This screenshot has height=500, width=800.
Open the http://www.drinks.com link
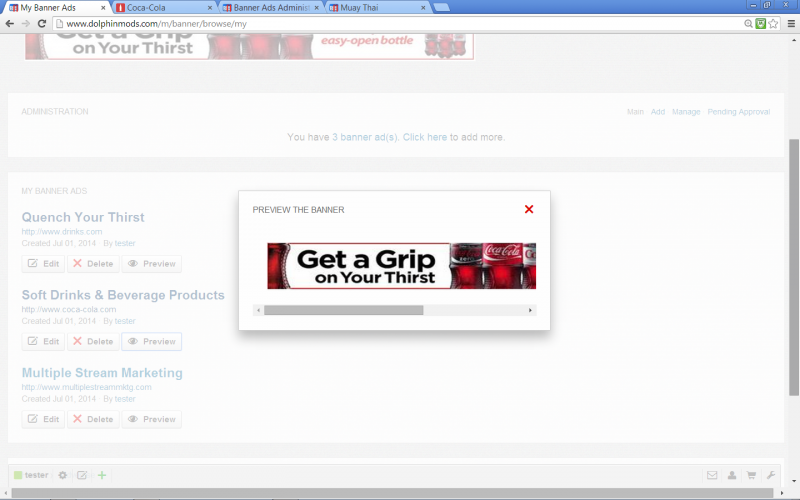click(x=62, y=232)
